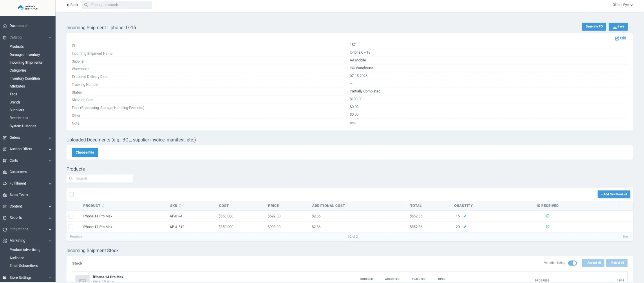
Task: Click the Accept all button
Action: pyautogui.click(x=593, y=263)
